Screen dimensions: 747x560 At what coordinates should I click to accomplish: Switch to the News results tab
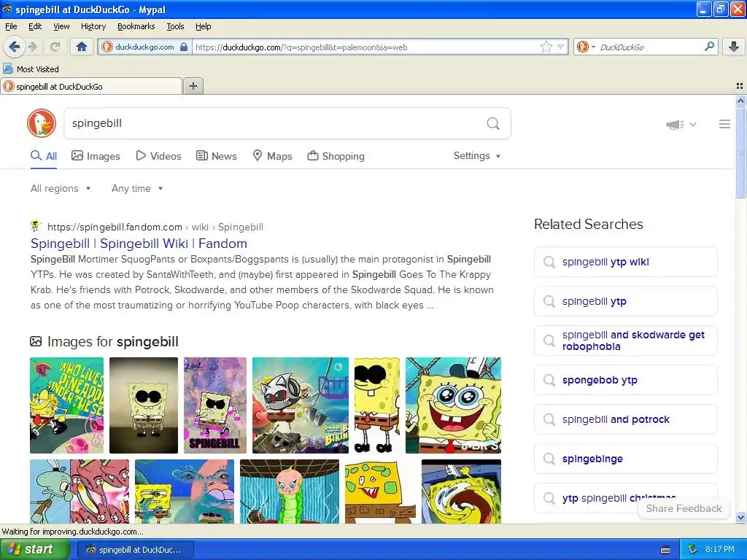pyautogui.click(x=216, y=156)
